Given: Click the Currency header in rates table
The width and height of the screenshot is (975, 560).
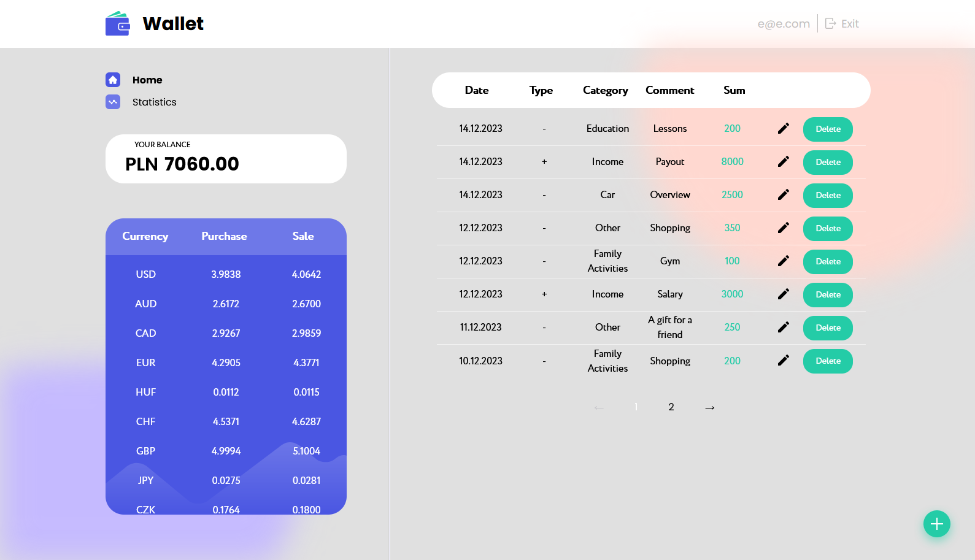Looking at the screenshot, I should [145, 236].
